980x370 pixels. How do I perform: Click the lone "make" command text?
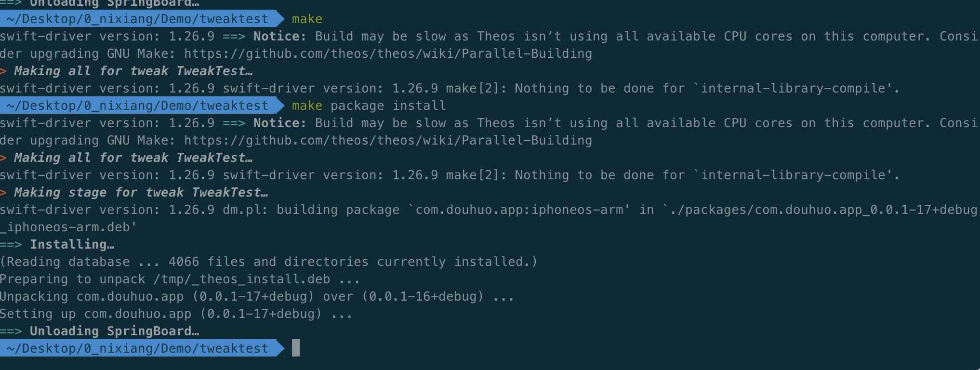click(x=307, y=19)
